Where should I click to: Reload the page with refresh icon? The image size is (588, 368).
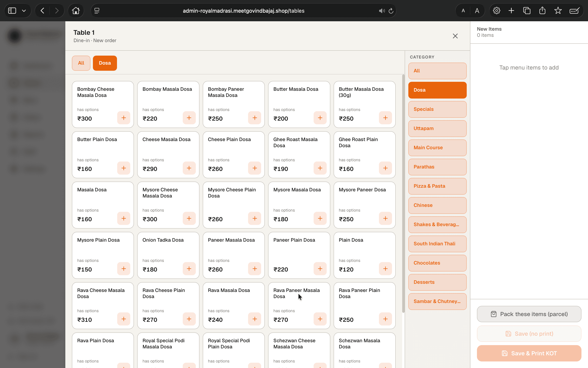click(391, 11)
